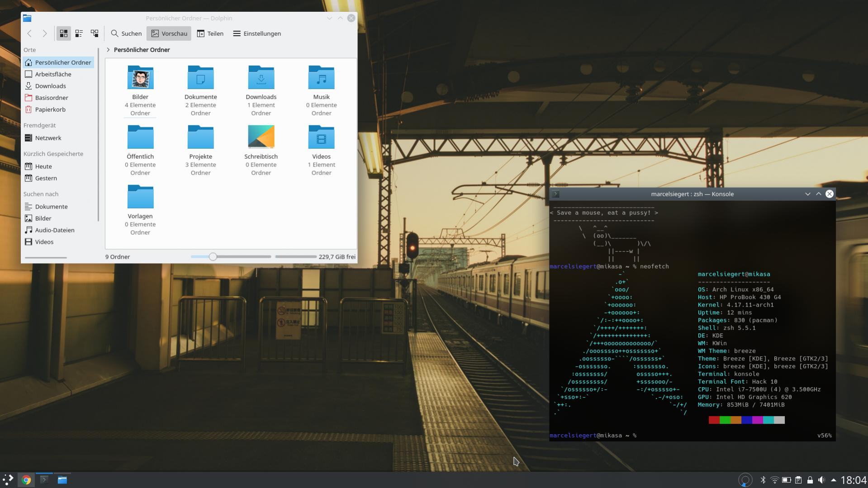Open Chrome from the taskbar
Screen dimensions: 868x488
26,480
